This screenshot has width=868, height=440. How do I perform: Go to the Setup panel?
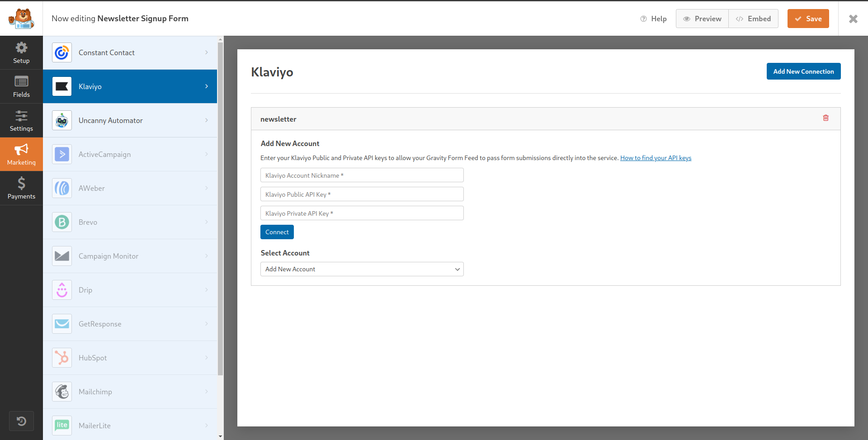click(21, 52)
